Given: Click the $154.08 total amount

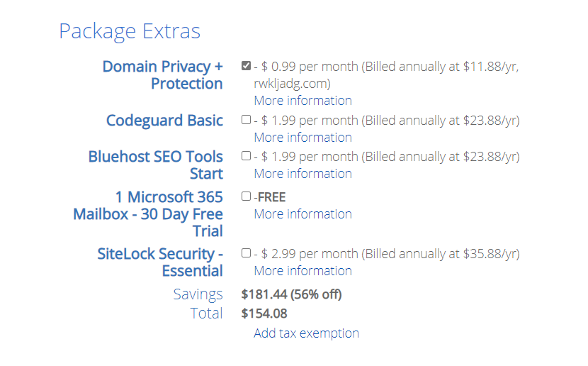Looking at the screenshot, I should [264, 314].
